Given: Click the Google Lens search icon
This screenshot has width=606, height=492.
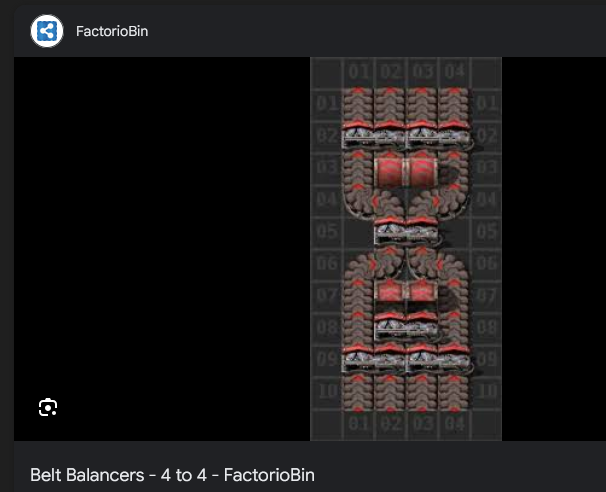Looking at the screenshot, I should (x=48, y=407).
